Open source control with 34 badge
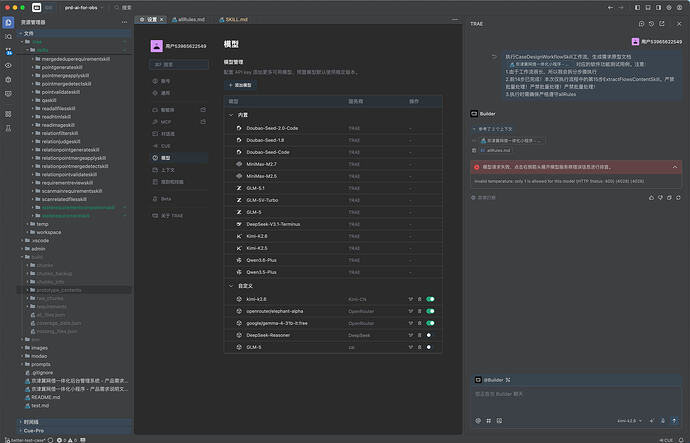This screenshot has height=443, width=690. click(x=8, y=51)
